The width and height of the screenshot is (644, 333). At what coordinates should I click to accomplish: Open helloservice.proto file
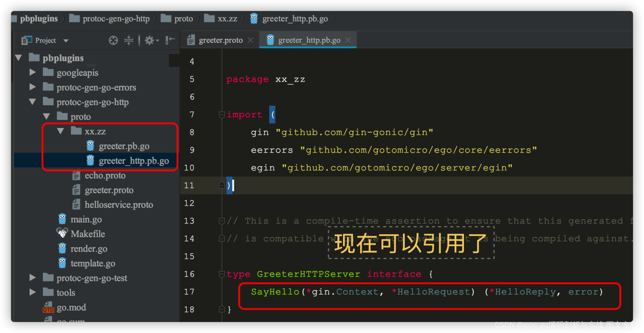pos(119,205)
